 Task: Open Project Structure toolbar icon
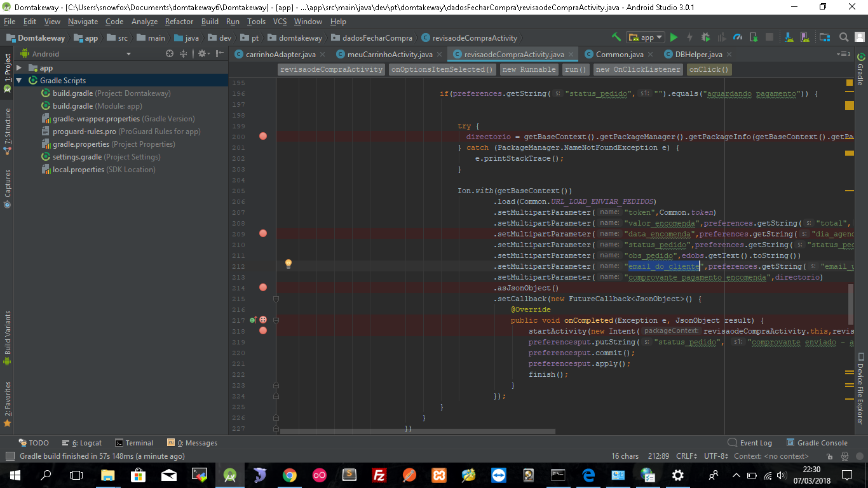(x=825, y=37)
